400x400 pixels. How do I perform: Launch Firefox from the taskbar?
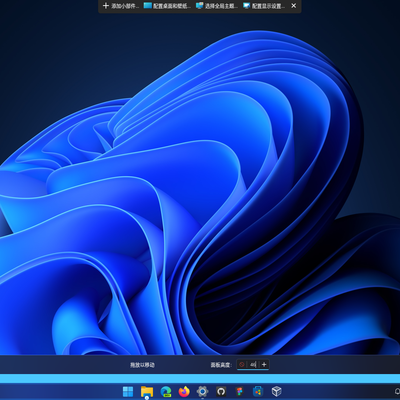point(184,391)
